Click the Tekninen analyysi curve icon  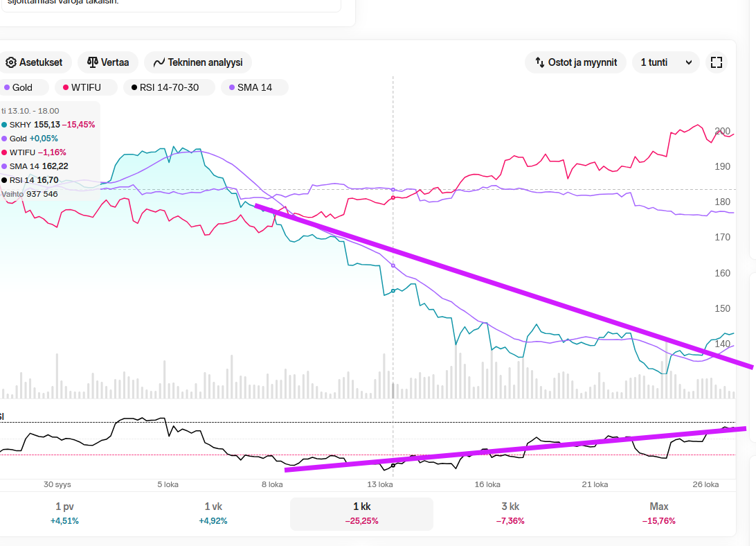click(159, 63)
